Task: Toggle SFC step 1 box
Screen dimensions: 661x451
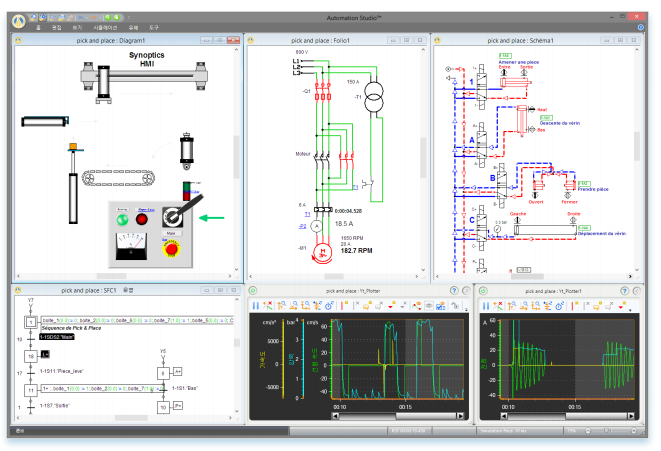Action: (x=31, y=323)
